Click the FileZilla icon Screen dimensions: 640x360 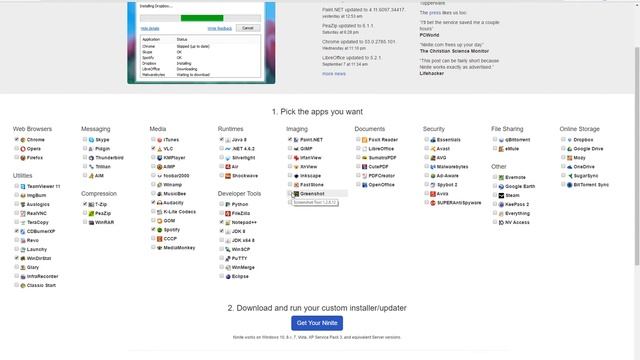[228, 213]
